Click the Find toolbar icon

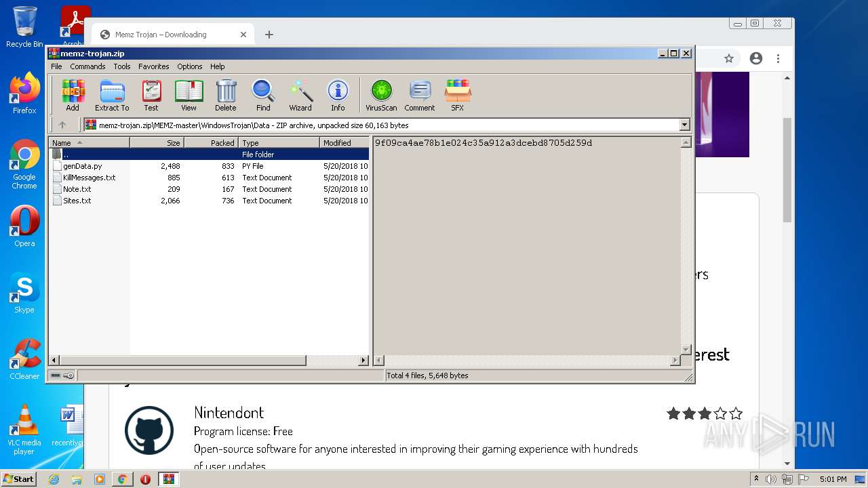[x=263, y=96]
